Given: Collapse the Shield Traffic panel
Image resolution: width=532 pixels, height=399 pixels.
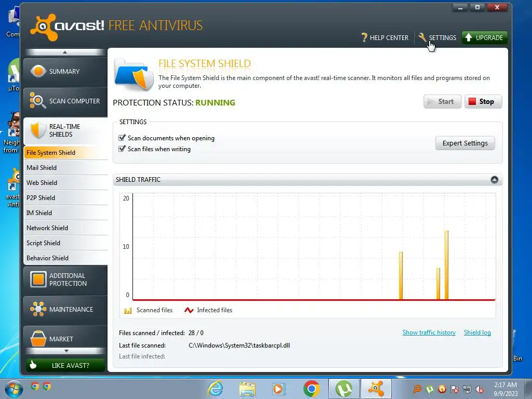Looking at the screenshot, I should (495, 179).
